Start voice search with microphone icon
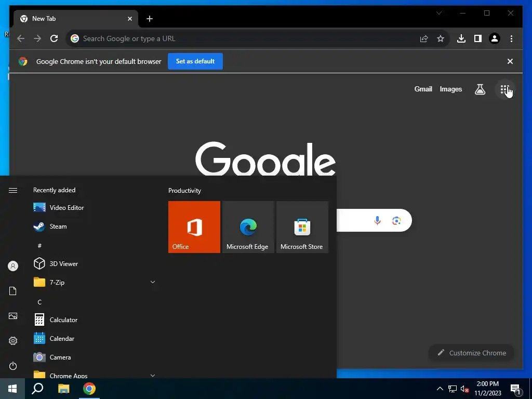 point(377,220)
